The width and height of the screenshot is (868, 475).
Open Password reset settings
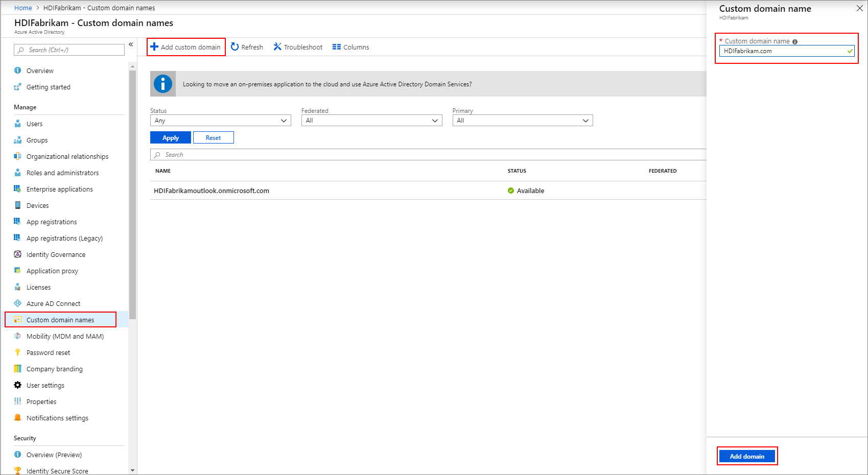[x=48, y=352]
